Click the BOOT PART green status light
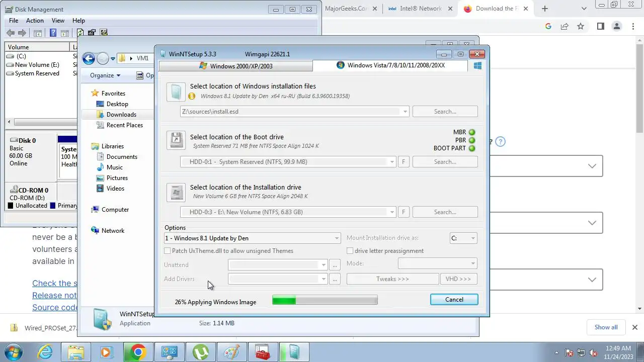This screenshot has width=644, height=362. point(472,148)
